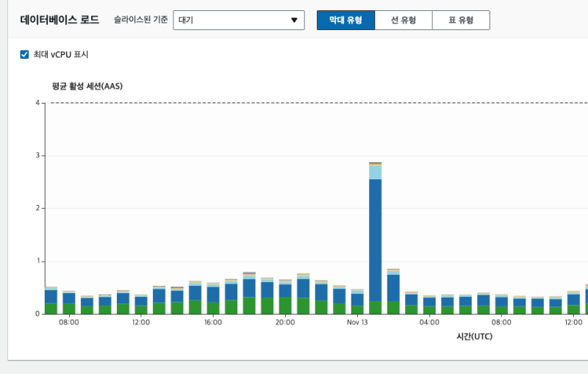
Task: Click the Nov 13 time axis label
Action: pyautogui.click(x=357, y=323)
